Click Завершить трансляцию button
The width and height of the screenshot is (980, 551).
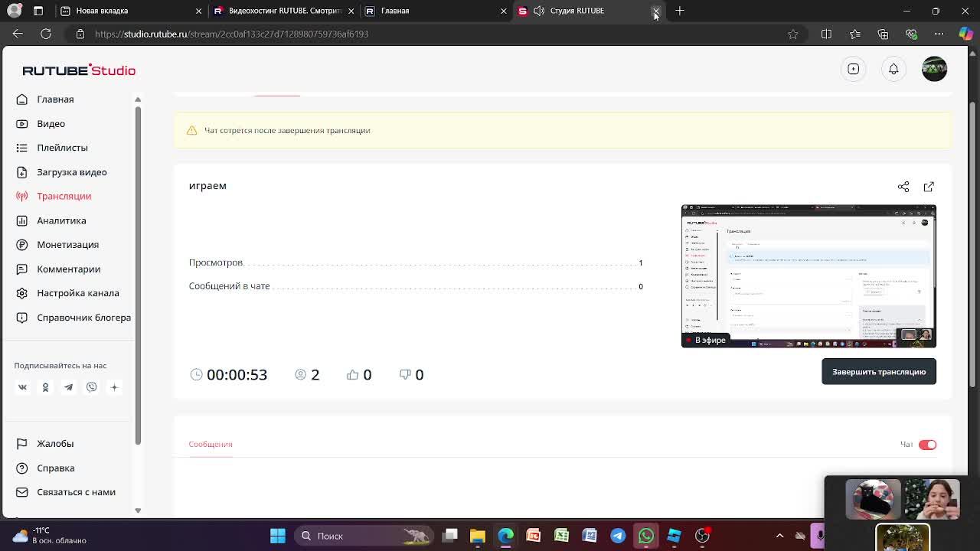879,372
